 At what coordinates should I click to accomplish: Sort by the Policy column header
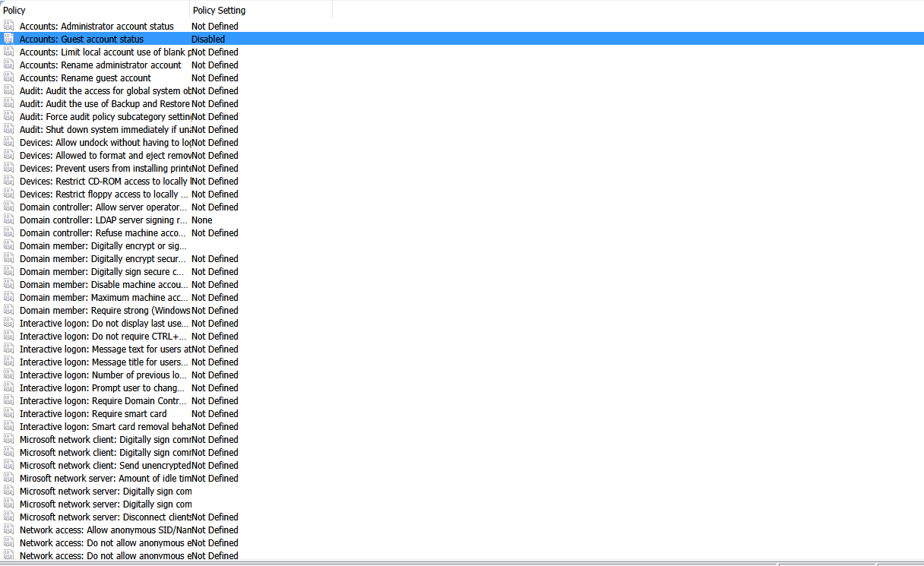click(94, 10)
